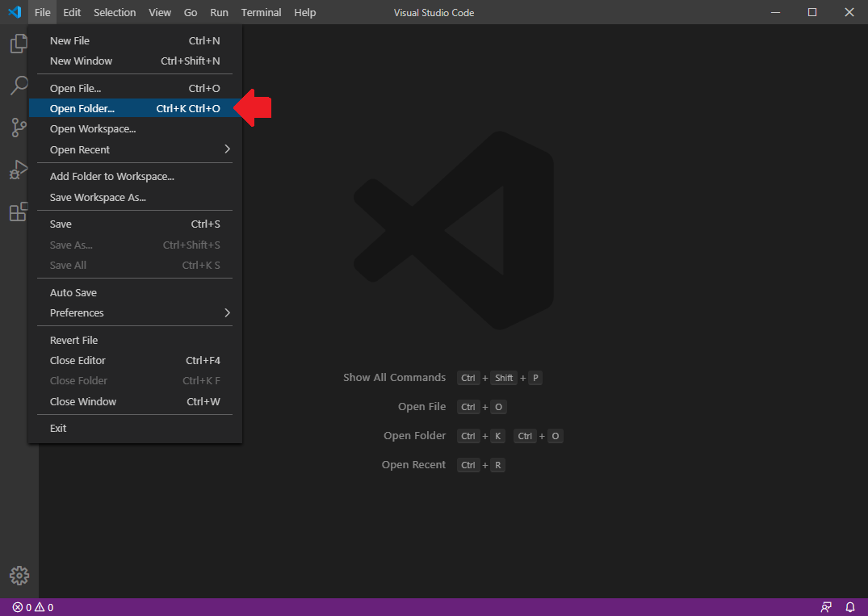Open the Extensions view
The width and height of the screenshot is (868, 616).
pyautogui.click(x=19, y=212)
